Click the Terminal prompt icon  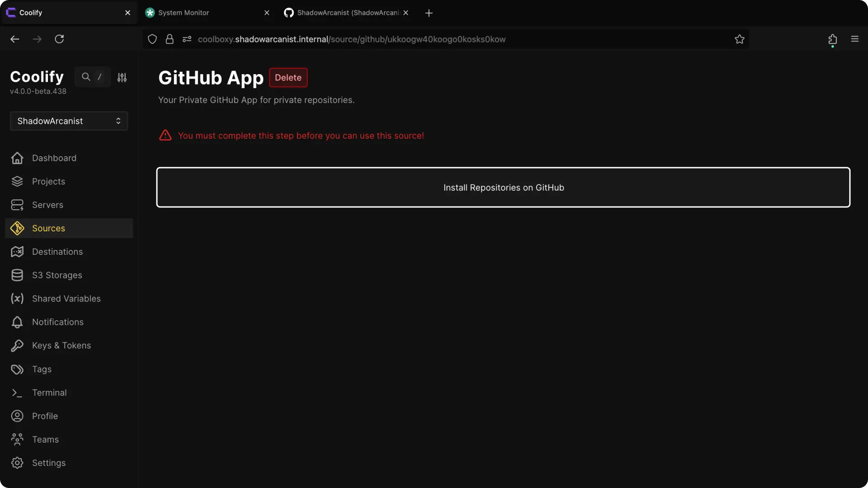pos(17,393)
